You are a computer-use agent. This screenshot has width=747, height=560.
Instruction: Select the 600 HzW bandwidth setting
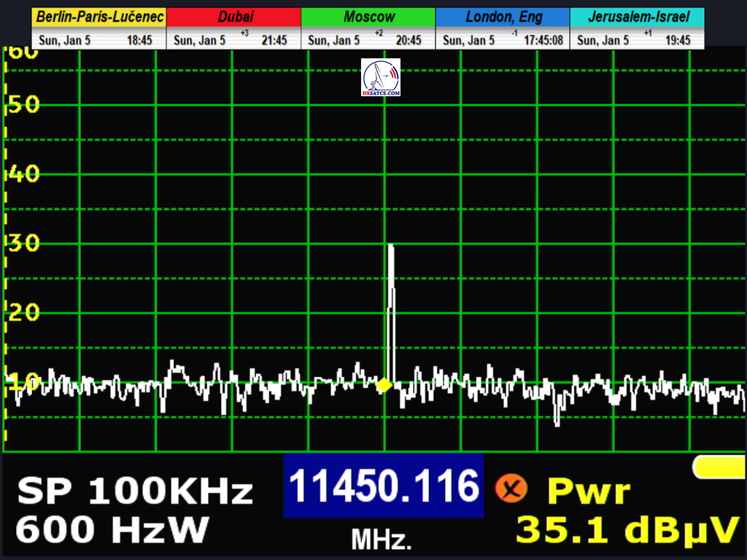coord(112,530)
